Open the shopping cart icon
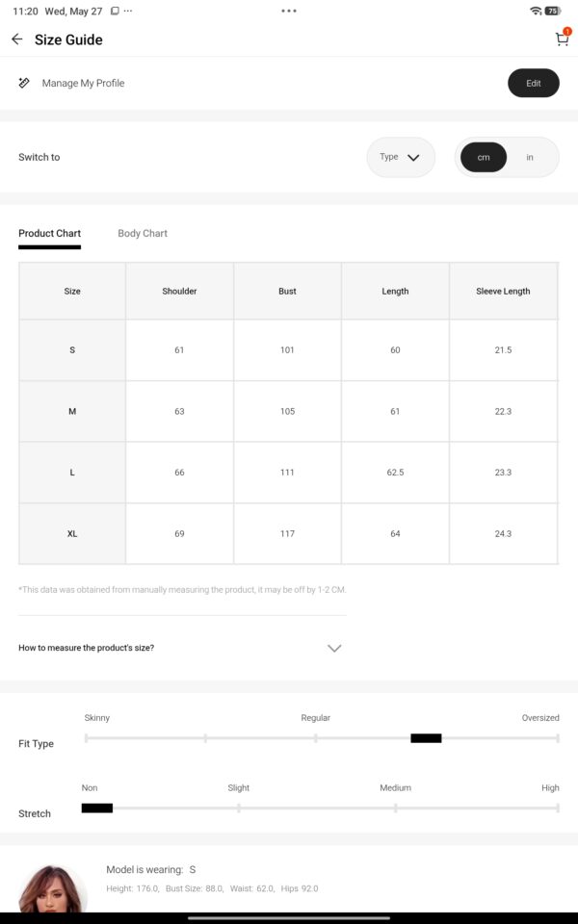Viewport: 578px width, 924px height. tap(562, 38)
